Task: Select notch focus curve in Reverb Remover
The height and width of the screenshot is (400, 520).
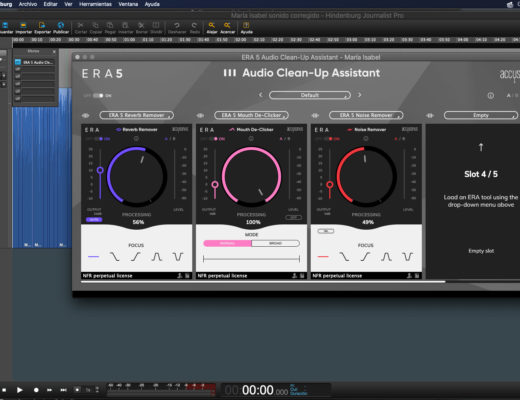Action: 178,257
